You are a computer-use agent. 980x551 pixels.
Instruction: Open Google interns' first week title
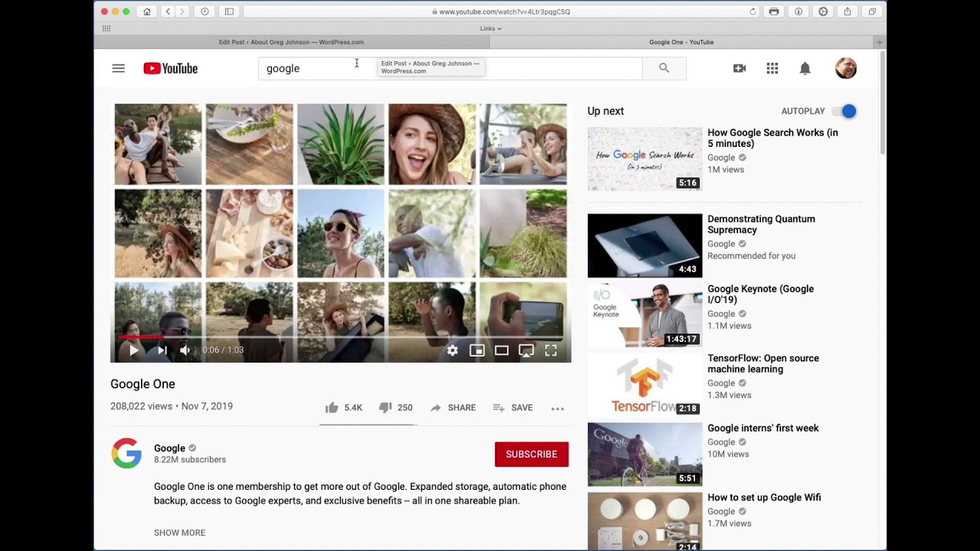point(763,428)
